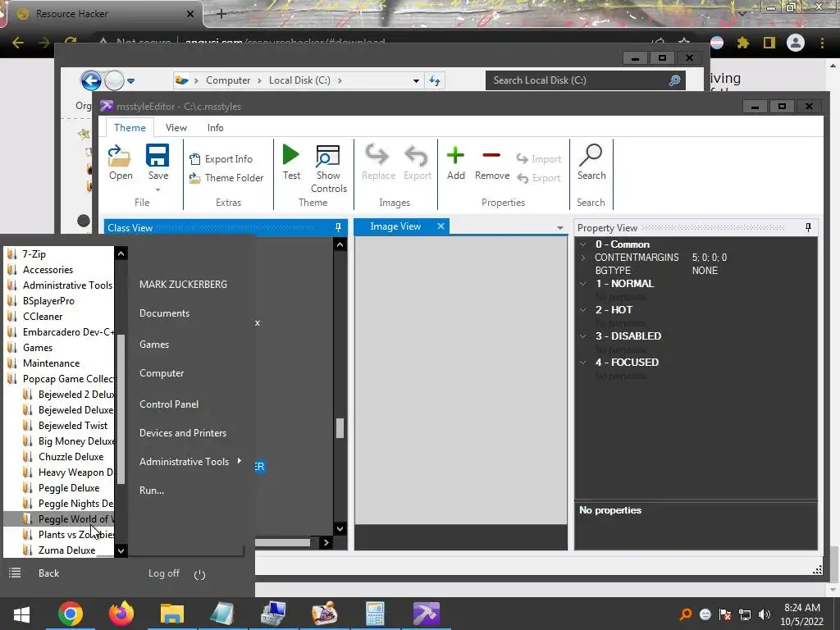Click the power icon next to Log off
This screenshot has height=630, width=840.
(200, 575)
